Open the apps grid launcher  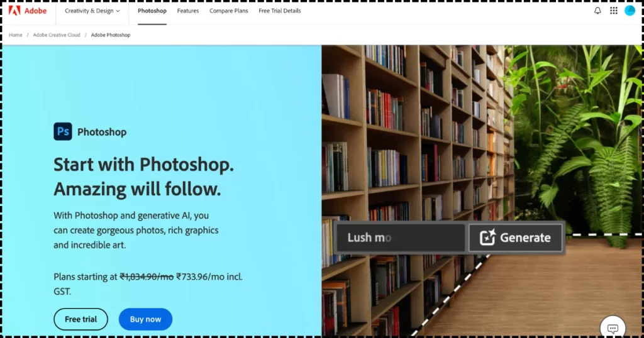pos(614,11)
